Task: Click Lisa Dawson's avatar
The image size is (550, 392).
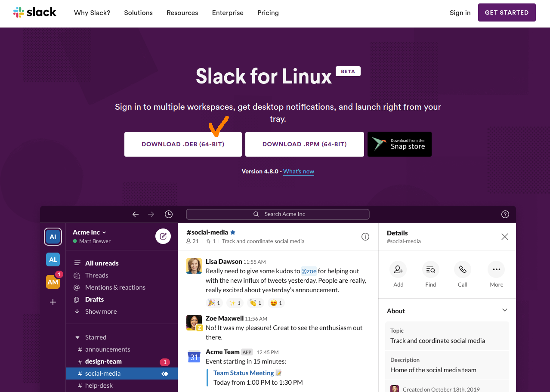Action: (x=194, y=265)
